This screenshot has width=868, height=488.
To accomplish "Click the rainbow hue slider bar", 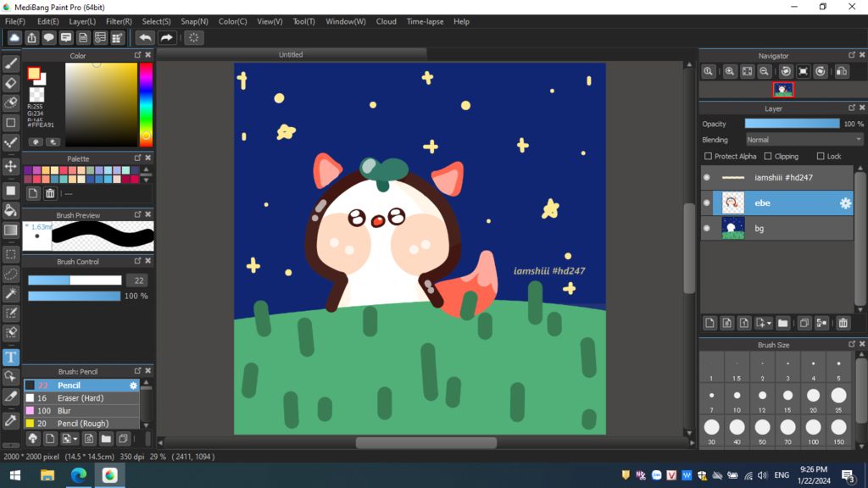I will (146, 102).
